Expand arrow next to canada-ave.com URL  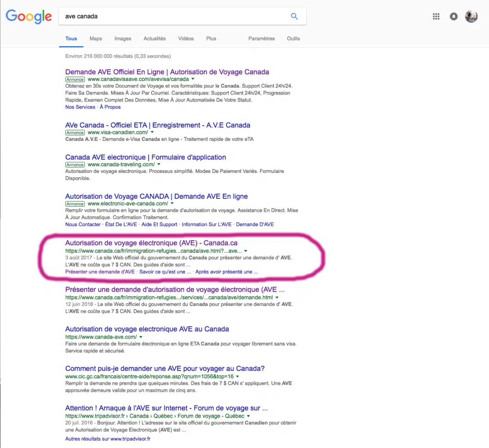pos(141,337)
